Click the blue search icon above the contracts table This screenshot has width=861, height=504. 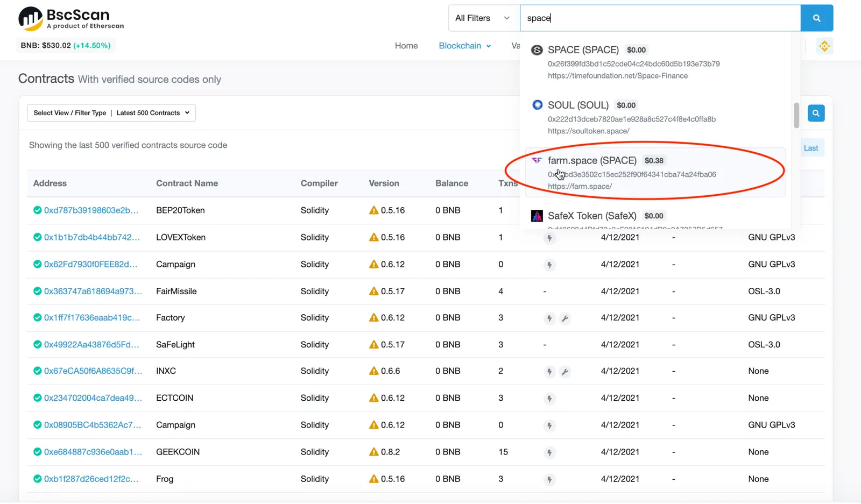pyautogui.click(x=816, y=113)
